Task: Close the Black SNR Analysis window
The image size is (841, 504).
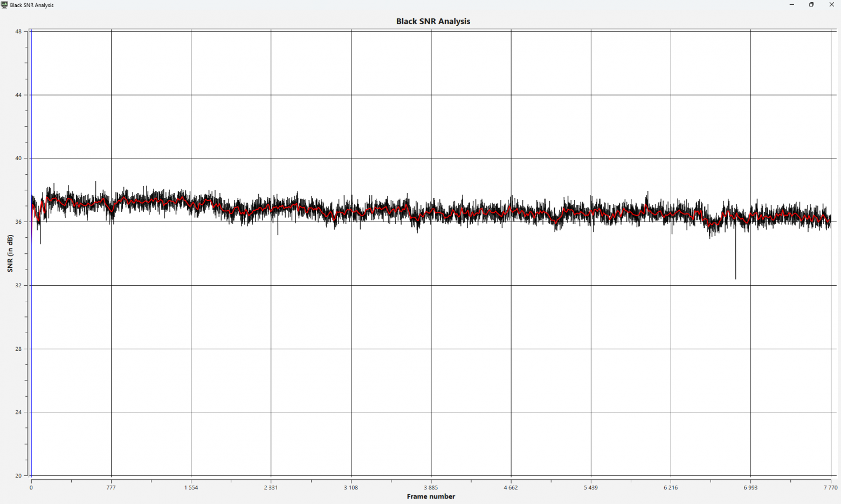Action: [831, 5]
